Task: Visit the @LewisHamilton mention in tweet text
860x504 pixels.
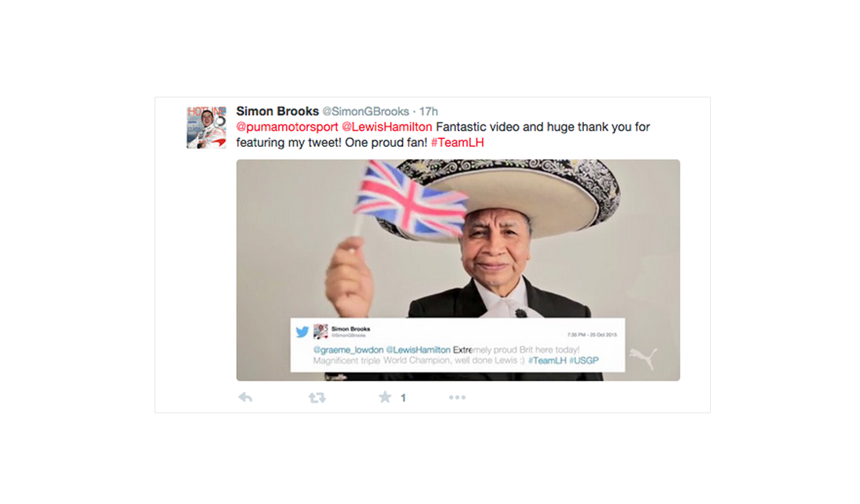Action: click(386, 127)
